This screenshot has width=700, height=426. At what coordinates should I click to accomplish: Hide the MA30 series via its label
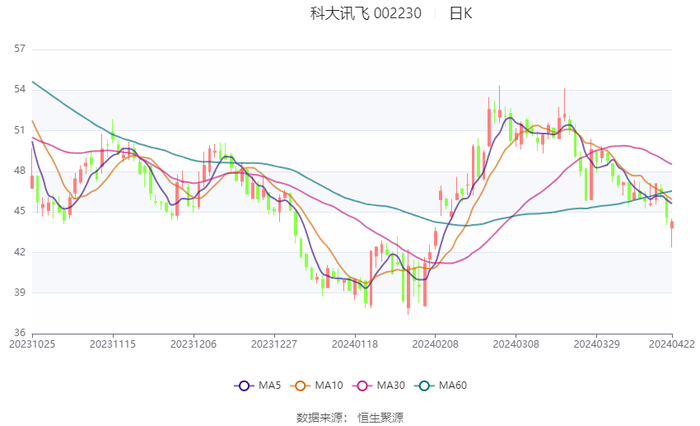[390, 386]
